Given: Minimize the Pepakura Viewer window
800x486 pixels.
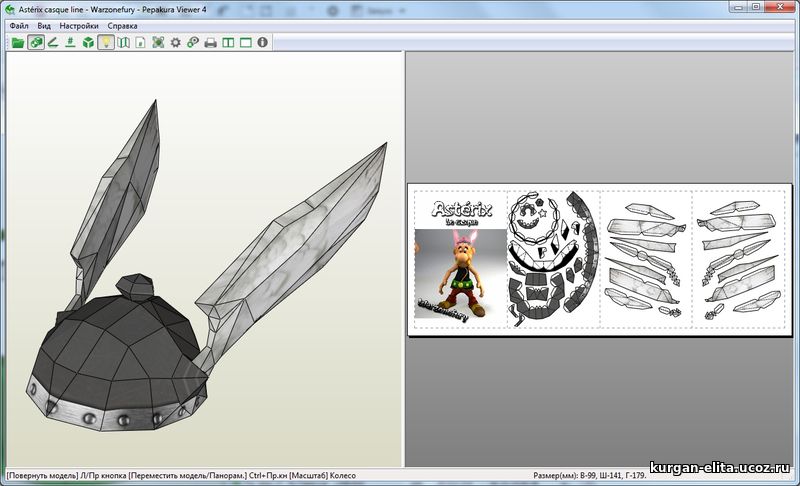Looking at the screenshot, I should pos(737,7).
